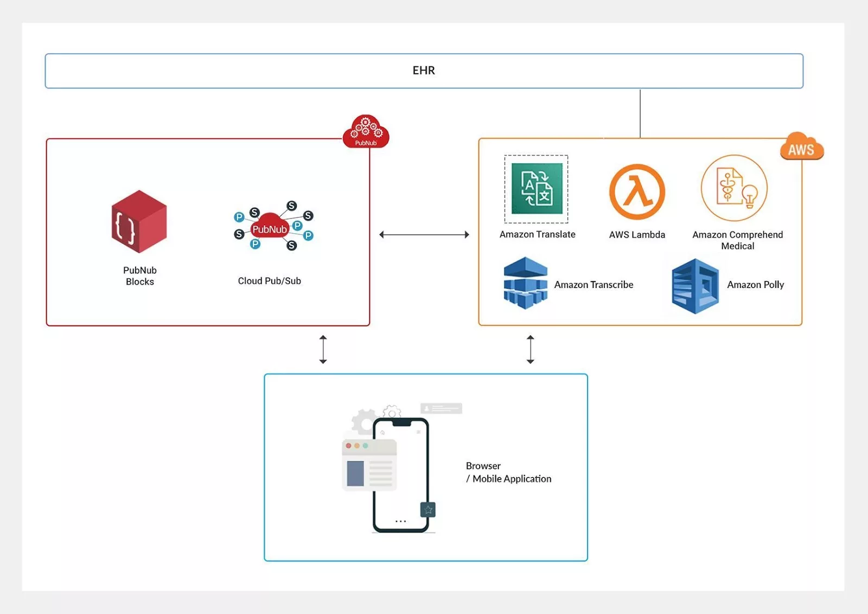Click the 'Browser / Mobile Application' label
The image size is (868, 614).
click(x=508, y=472)
